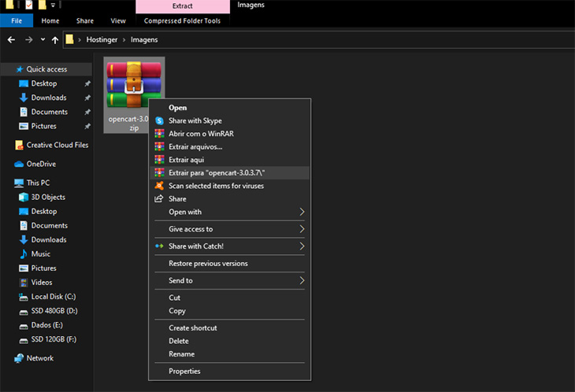Select Properties from the context menu
This screenshot has height=392, width=575.
pos(184,371)
